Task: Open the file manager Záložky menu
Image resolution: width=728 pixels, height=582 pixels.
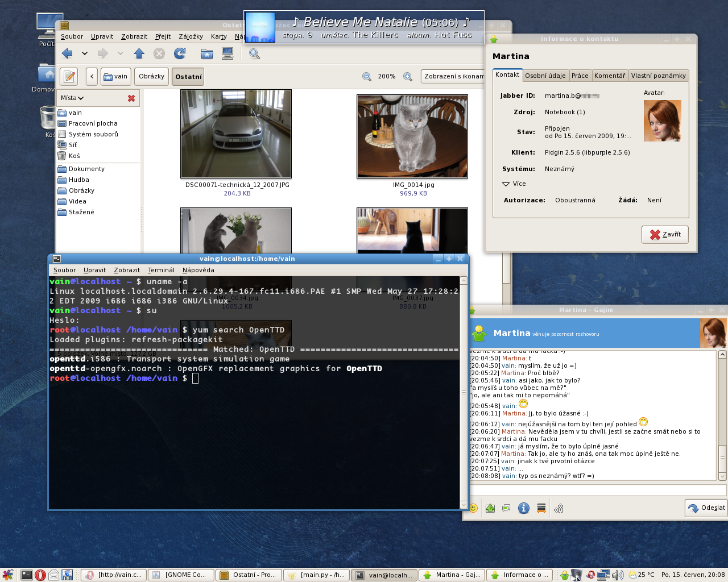Action: (x=191, y=36)
